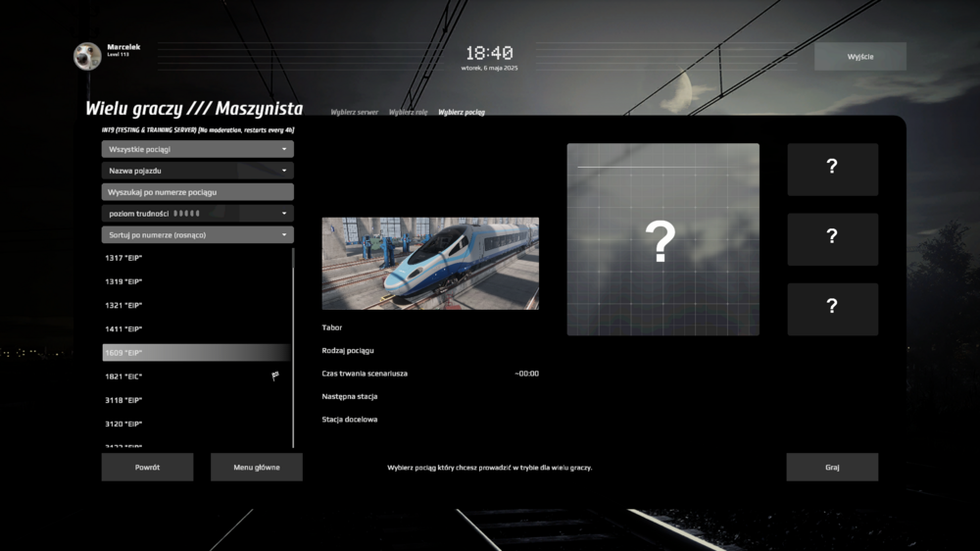The image size is (980, 551).
Task: Click Marcelek's profile avatar
Action: pyautogui.click(x=87, y=56)
